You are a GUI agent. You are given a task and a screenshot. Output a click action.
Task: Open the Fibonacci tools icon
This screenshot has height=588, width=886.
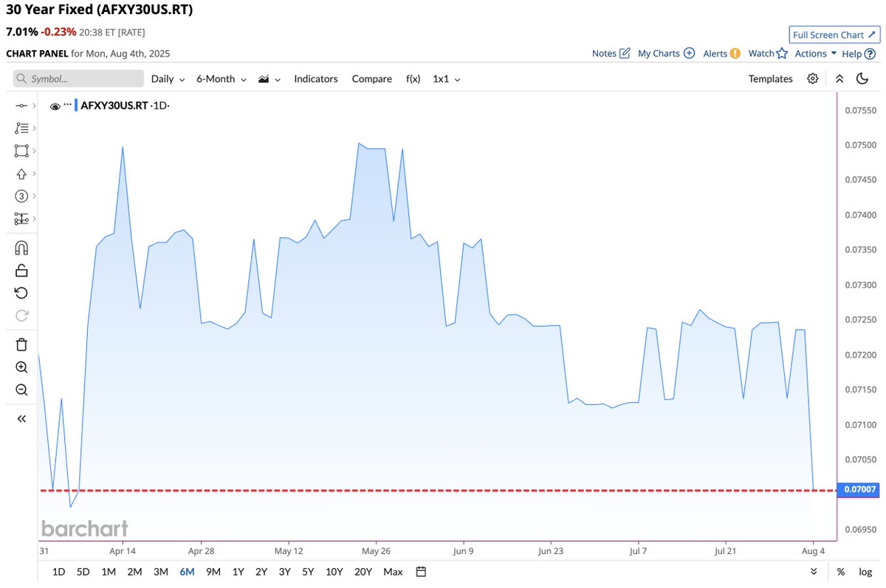(18, 128)
